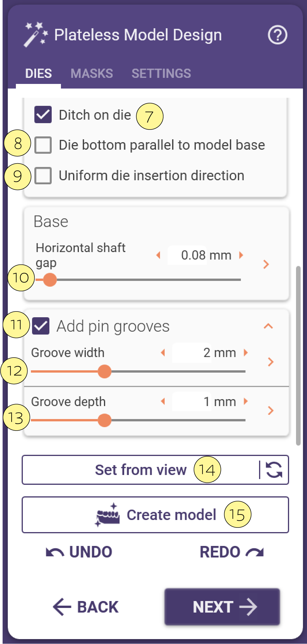
Task: Click the NEXT button
Action: pos(222,607)
